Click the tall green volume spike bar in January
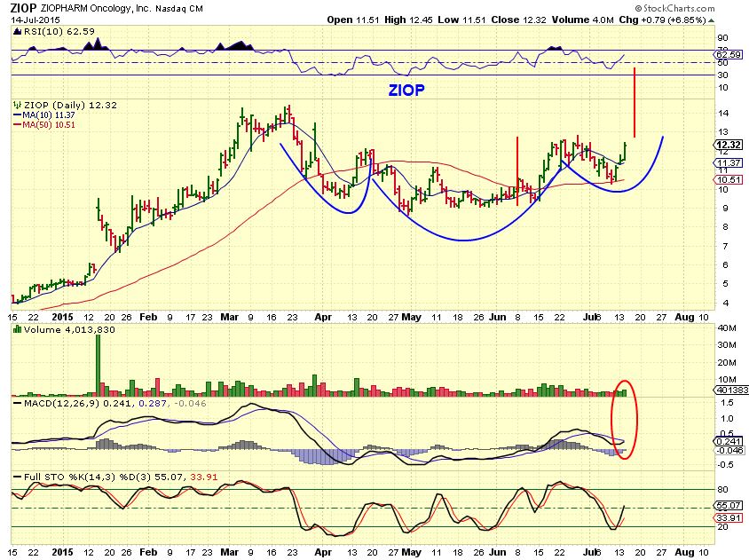 click(x=99, y=365)
